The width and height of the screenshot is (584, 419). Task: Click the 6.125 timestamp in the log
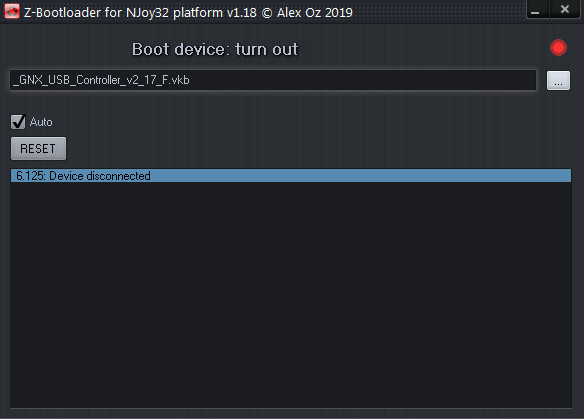click(x=30, y=176)
